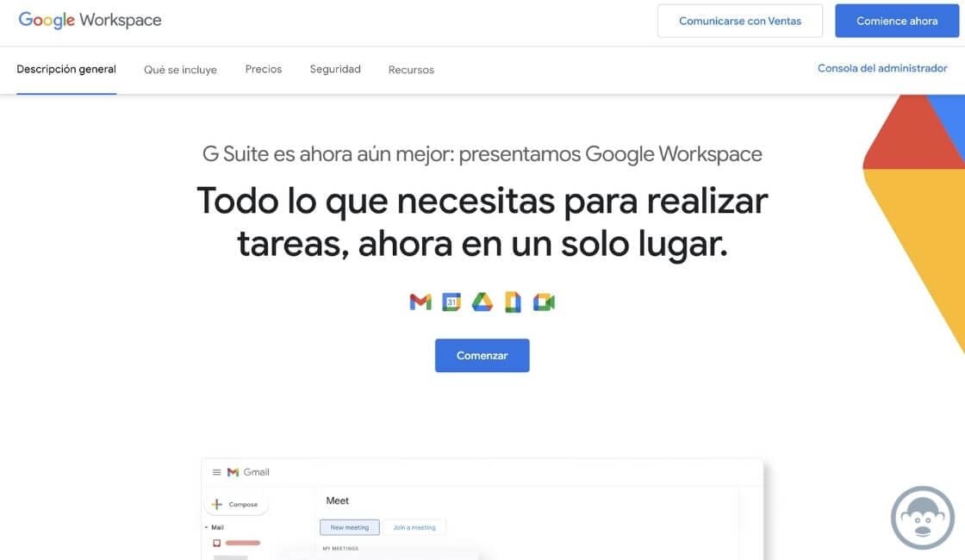Open the Recursos tab
This screenshot has height=560, width=965.
pos(411,70)
